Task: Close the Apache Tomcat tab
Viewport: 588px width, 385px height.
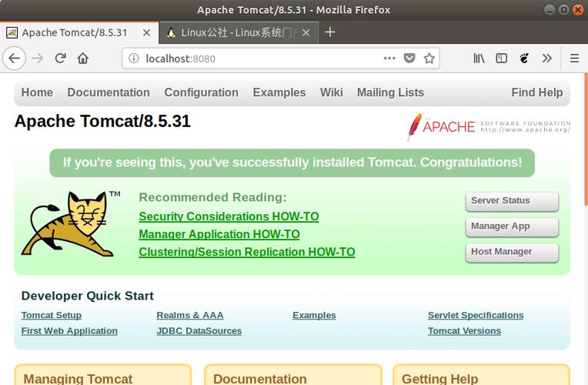Action: pos(147,32)
